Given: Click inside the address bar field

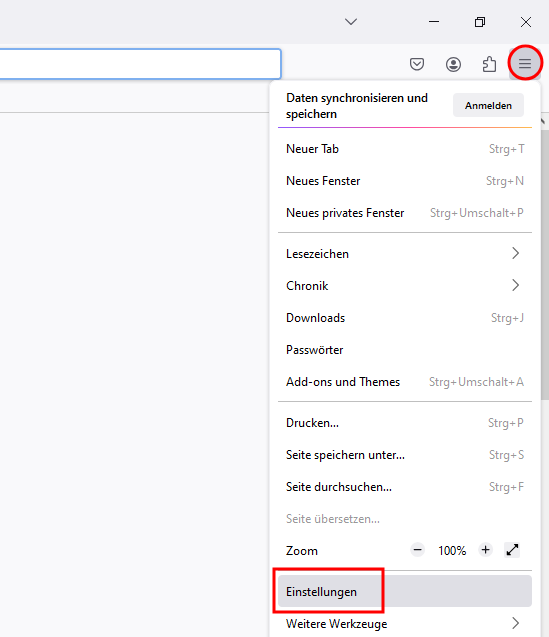Looking at the screenshot, I should 140,64.
